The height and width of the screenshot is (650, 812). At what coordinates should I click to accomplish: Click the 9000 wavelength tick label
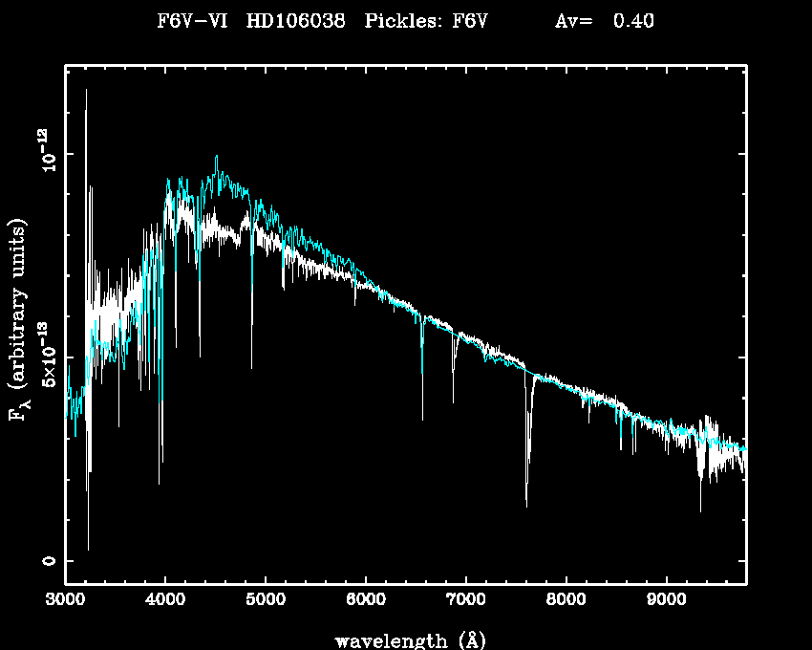(667, 600)
